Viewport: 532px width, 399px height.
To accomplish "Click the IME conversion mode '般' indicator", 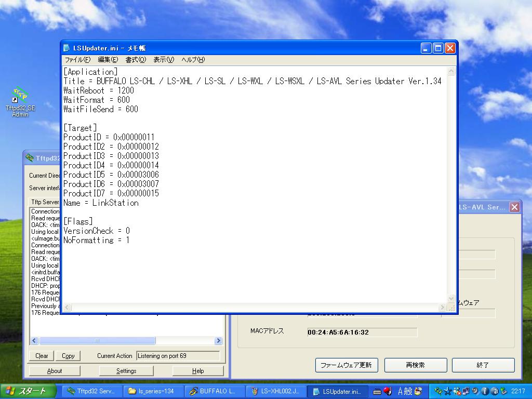I will coord(408,391).
